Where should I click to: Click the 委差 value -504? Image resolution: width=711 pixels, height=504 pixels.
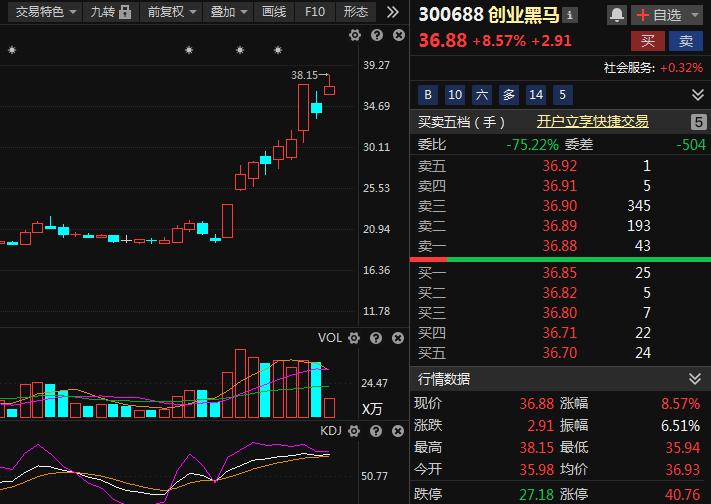tap(691, 145)
